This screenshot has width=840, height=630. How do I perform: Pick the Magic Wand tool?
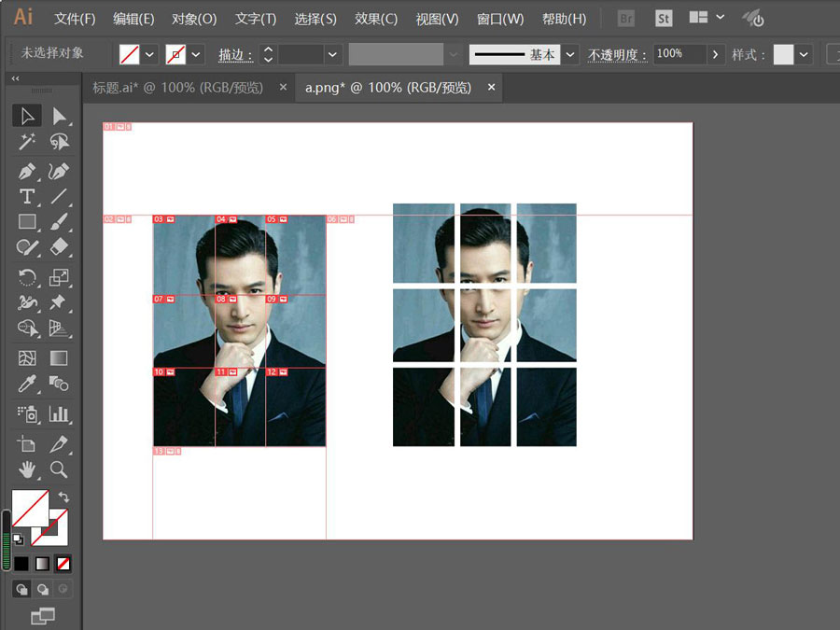27,142
